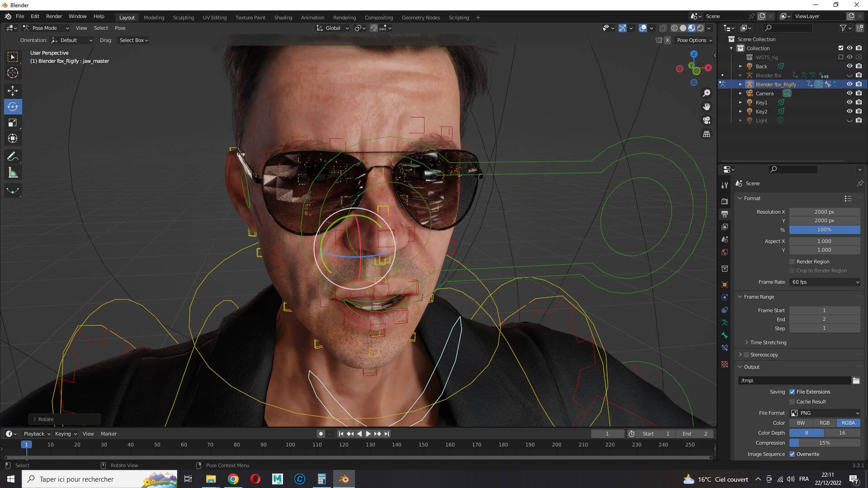Screen dimensions: 868x488
Task: Enable Render Region checkbox
Action: (792, 262)
